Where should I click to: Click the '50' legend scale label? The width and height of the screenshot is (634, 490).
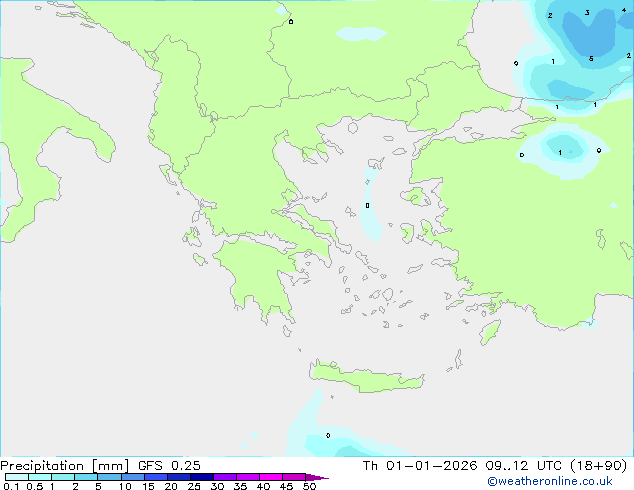point(310,486)
